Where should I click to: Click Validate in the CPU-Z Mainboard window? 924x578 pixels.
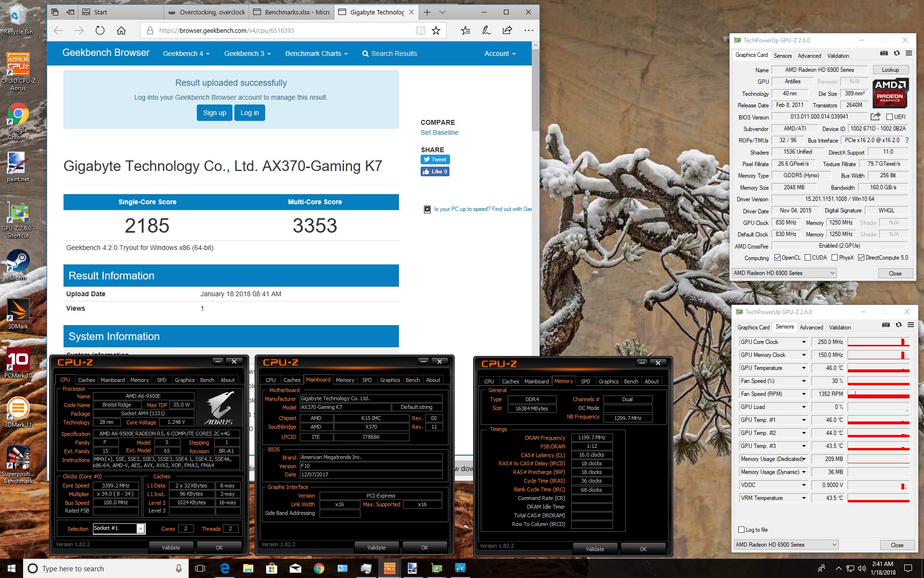click(376, 548)
